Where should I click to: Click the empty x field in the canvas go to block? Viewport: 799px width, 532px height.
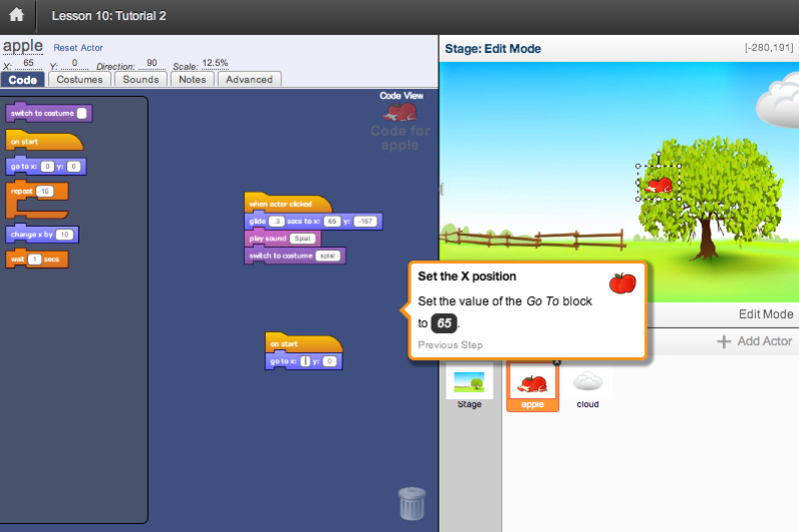tap(308, 360)
